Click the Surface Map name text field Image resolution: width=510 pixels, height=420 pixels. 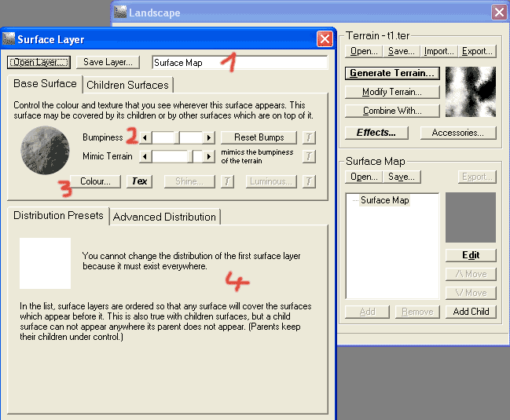pos(240,62)
